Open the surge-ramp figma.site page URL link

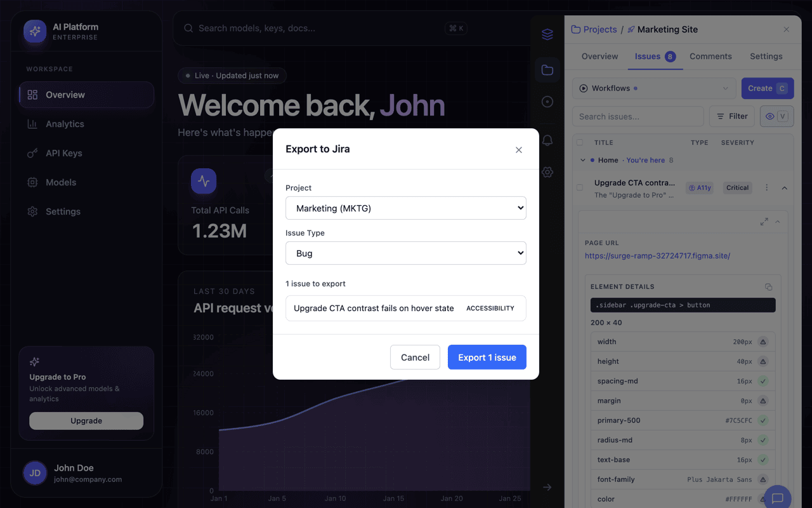point(657,256)
